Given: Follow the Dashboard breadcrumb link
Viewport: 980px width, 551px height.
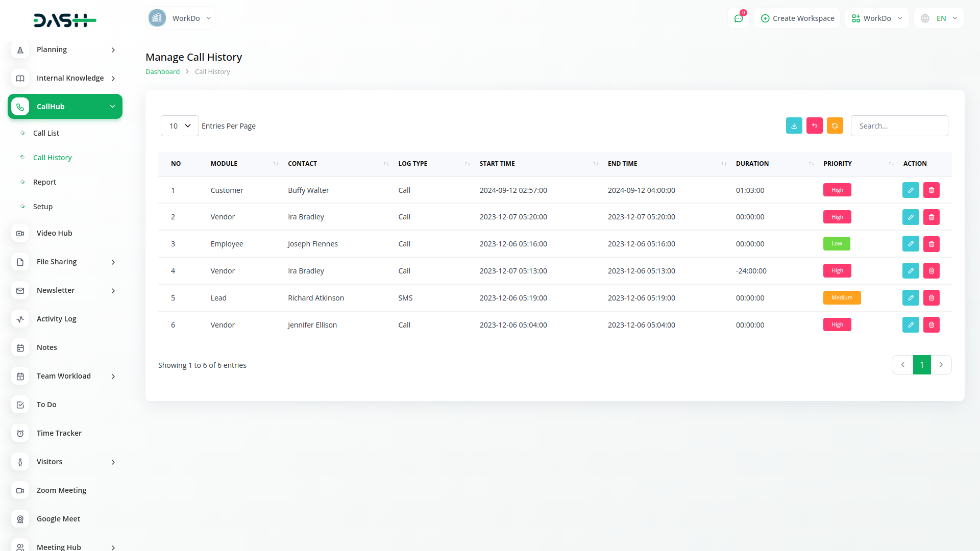Looking at the screenshot, I should [x=162, y=72].
